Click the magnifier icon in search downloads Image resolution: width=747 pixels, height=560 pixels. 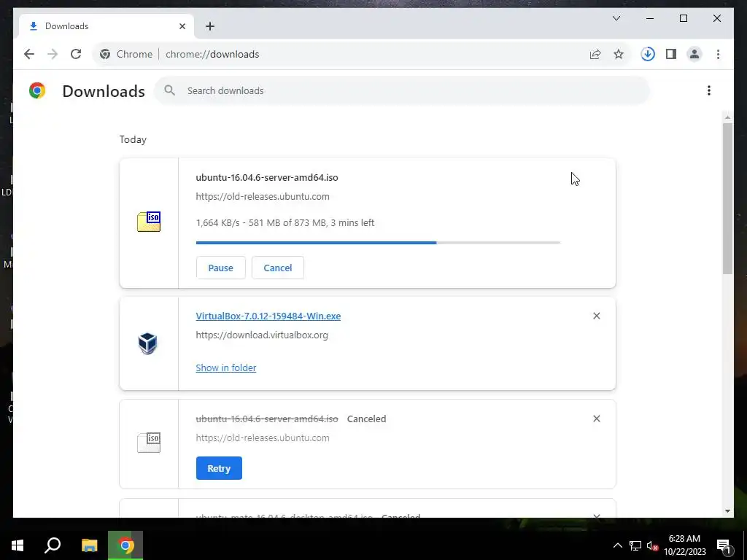pos(169,90)
